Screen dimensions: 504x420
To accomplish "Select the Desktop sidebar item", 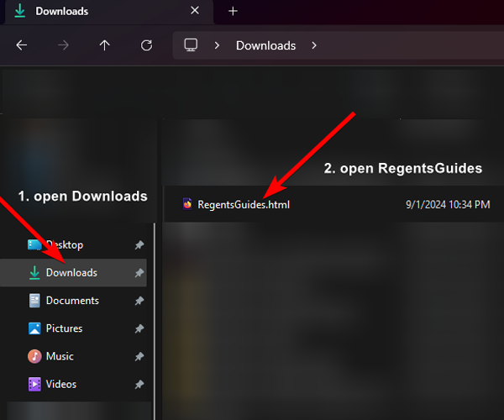I will tap(64, 245).
